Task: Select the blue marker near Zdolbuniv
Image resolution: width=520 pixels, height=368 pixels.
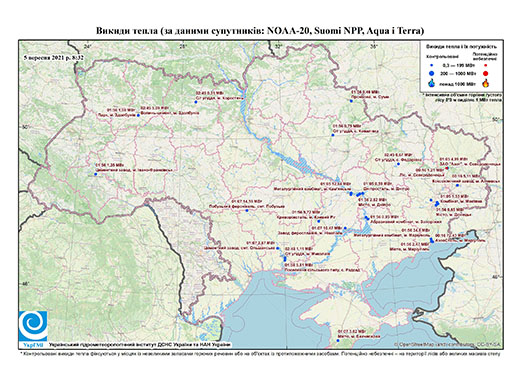Action: (138, 115)
